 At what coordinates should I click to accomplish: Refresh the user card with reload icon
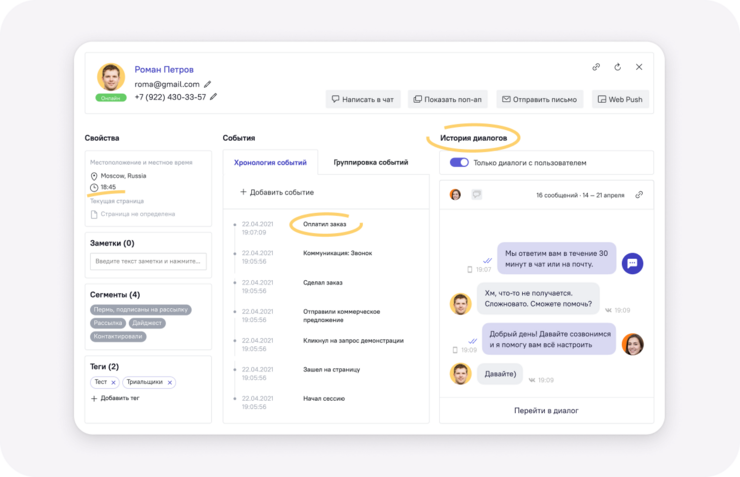[x=617, y=67]
